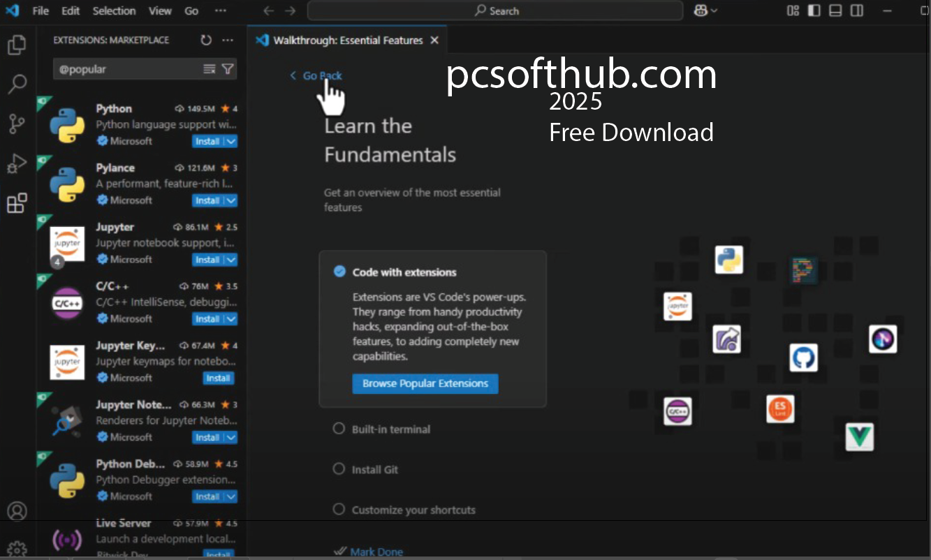Screen dimensions: 931x560
Task: Expand Jupyter Install dropdown arrow
Action: (x=231, y=260)
